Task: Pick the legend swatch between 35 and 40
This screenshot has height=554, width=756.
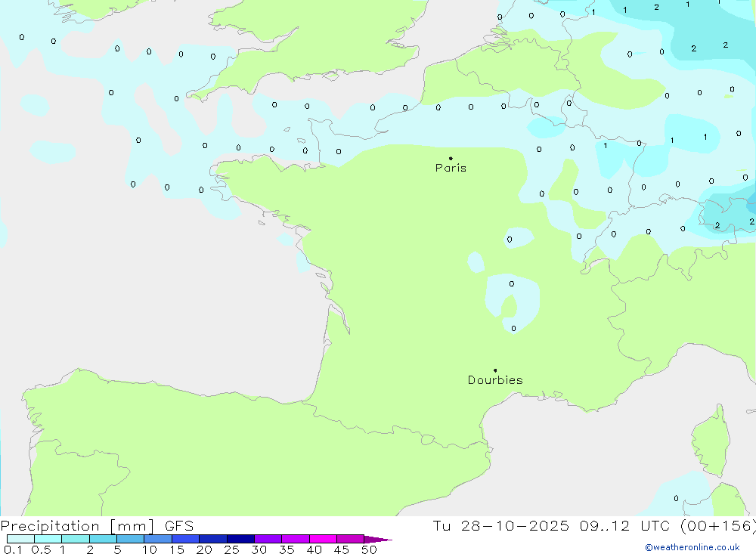Action: (296, 539)
